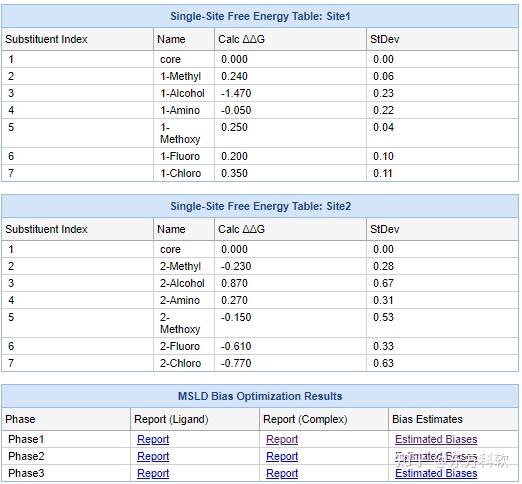Click the 0.63 StDev value
Screen dimensions: 522x484
(383, 363)
